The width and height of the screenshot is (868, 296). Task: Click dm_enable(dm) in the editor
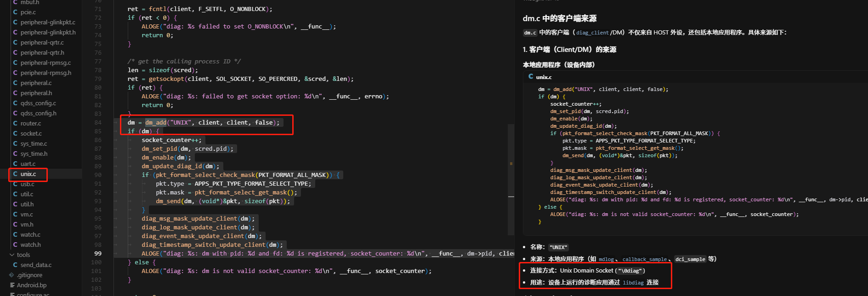165,157
